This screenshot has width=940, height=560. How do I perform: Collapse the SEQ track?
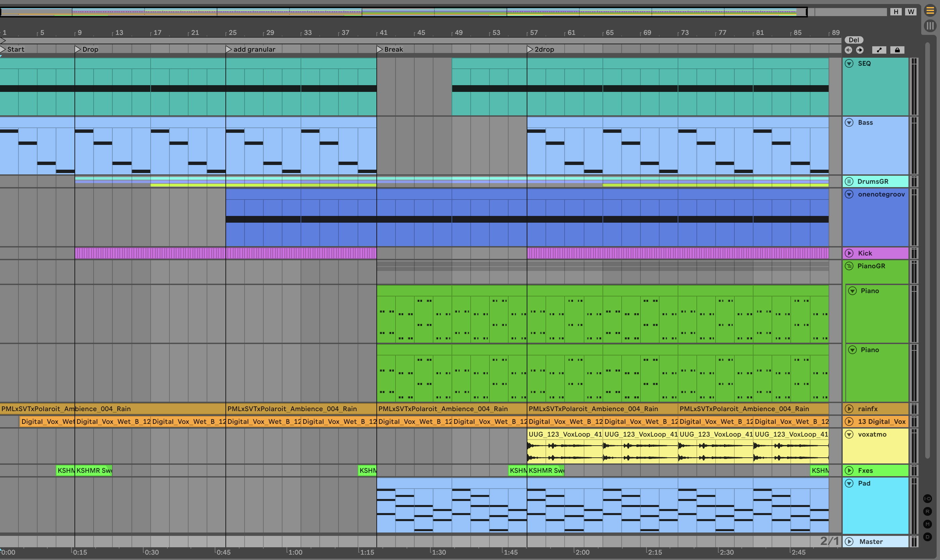(x=849, y=63)
